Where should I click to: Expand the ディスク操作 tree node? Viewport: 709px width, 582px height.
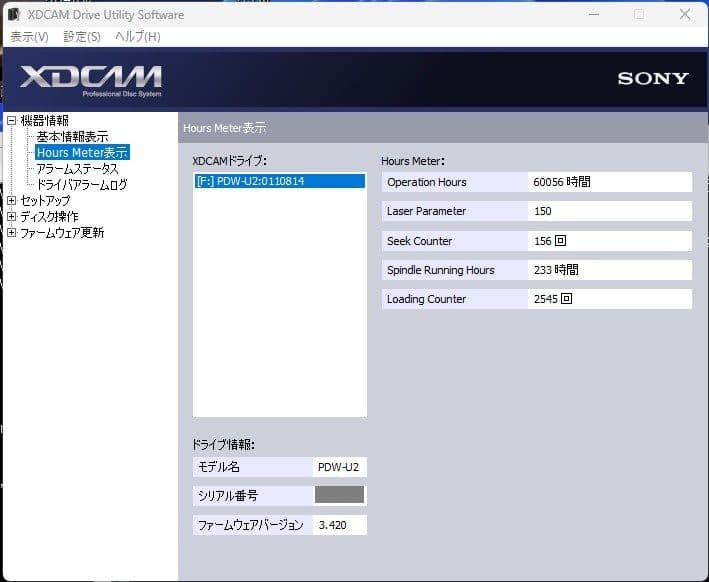point(12,217)
